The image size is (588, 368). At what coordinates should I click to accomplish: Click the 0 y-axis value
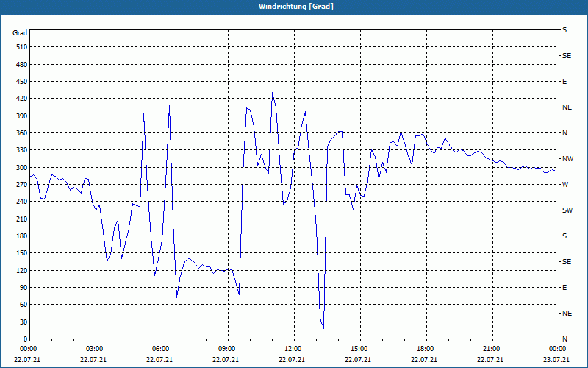(x=26, y=339)
